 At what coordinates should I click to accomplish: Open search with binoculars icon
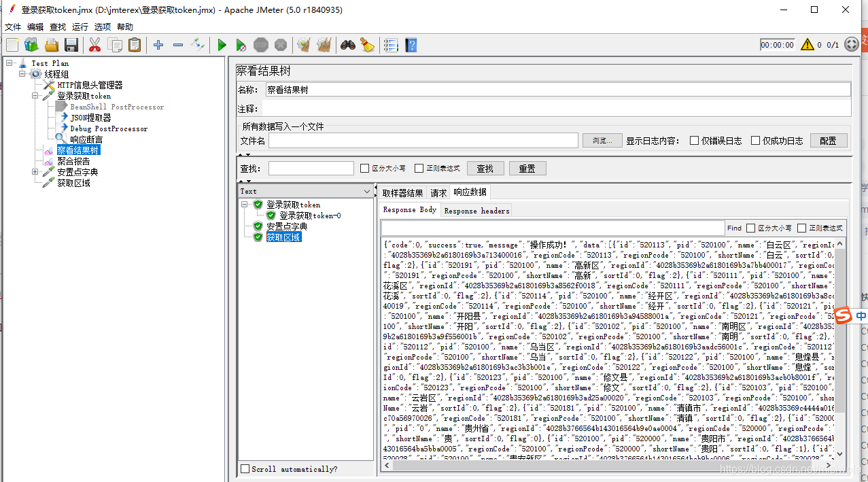(348, 45)
